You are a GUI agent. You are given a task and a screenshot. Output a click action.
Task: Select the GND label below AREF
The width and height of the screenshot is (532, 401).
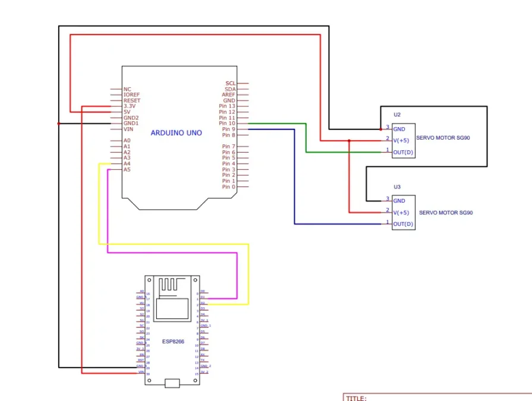229,100
